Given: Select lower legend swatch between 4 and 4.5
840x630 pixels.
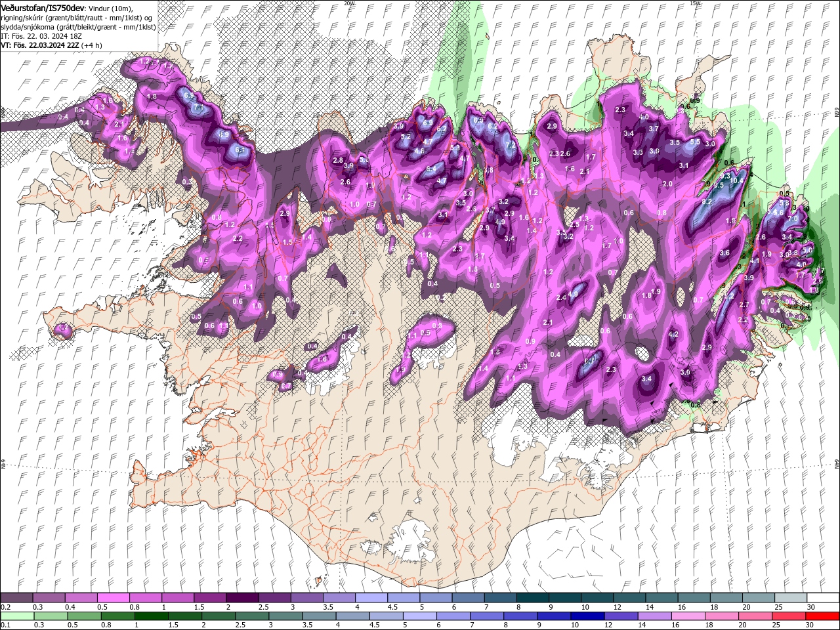Looking at the screenshot, I should tap(352, 616).
